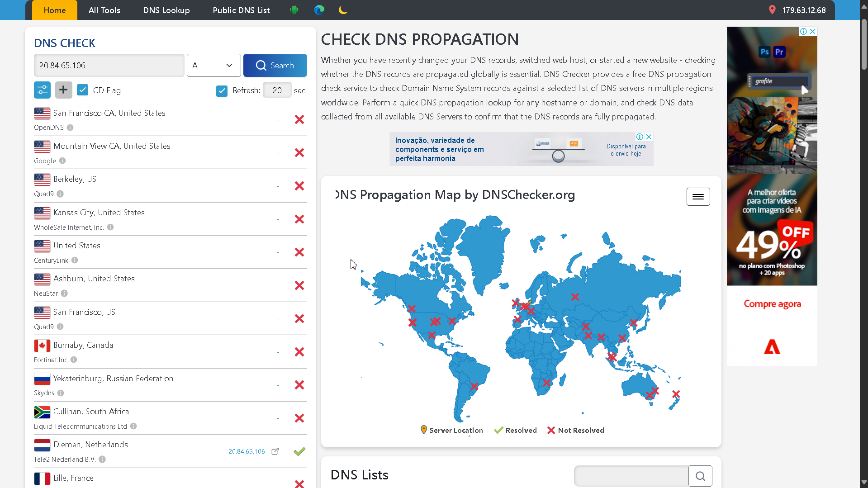
Task: Toggle the Refresh auto-update checkbox
Action: point(222,91)
